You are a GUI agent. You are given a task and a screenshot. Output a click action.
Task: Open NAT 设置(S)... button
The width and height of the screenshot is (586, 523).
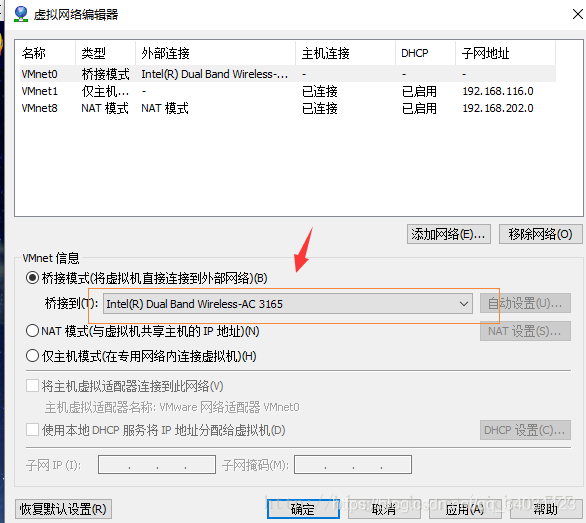pyautogui.click(x=525, y=331)
